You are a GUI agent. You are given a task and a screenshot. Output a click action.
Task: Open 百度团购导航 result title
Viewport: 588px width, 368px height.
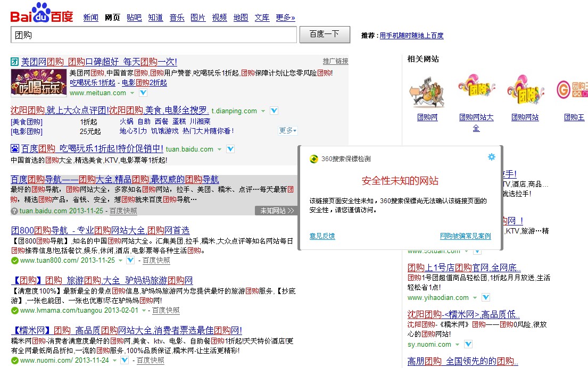(x=115, y=180)
